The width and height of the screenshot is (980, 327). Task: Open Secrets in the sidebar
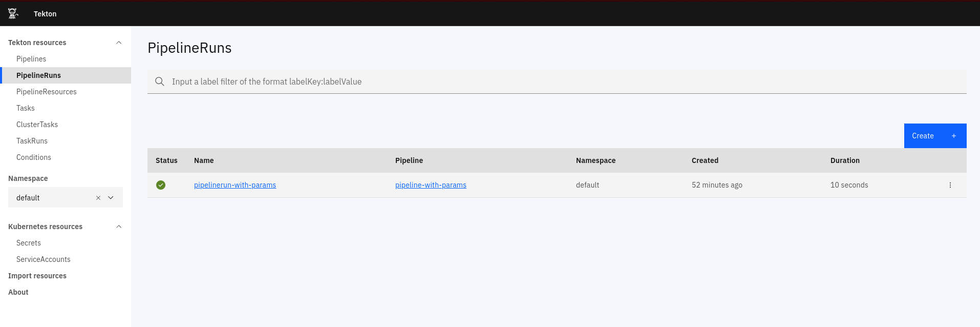pos(29,243)
